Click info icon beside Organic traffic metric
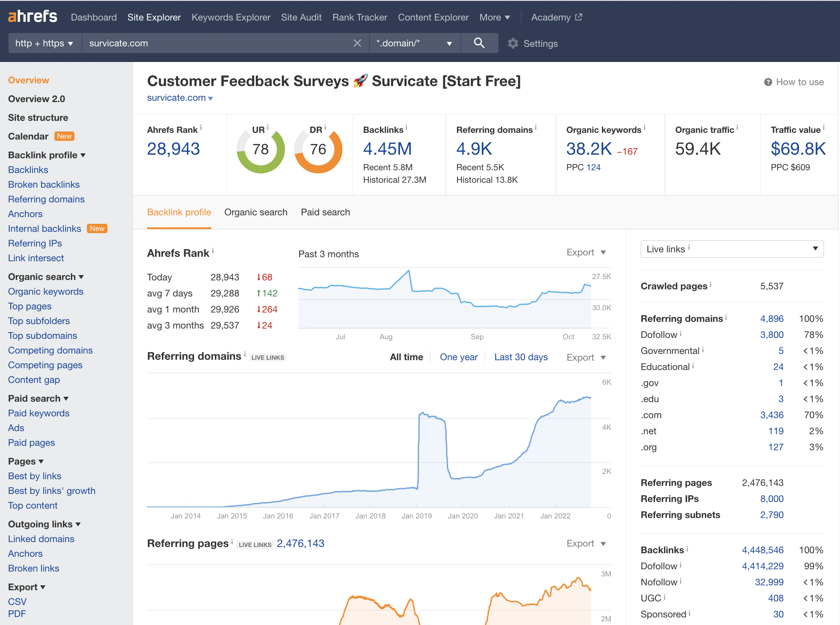The image size is (840, 625). click(737, 127)
